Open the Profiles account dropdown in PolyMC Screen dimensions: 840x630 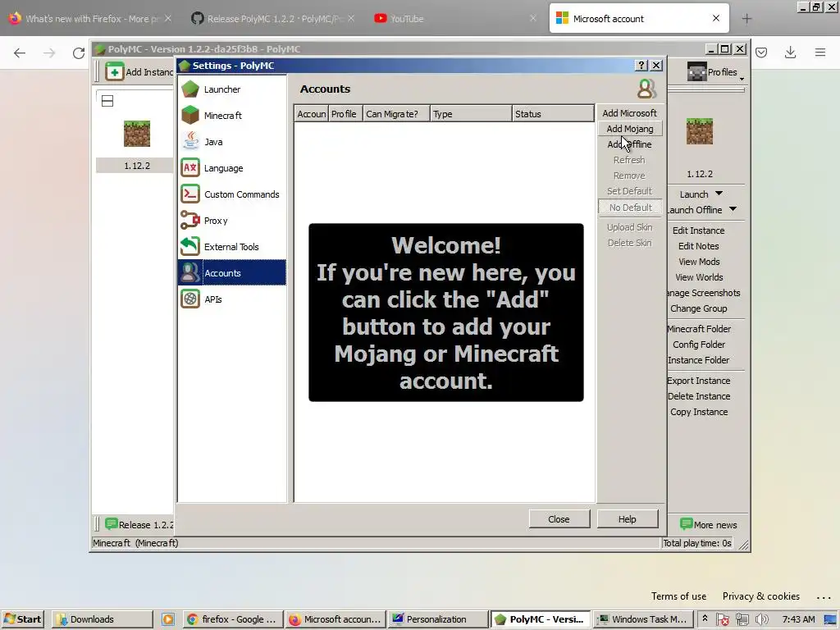click(715, 72)
